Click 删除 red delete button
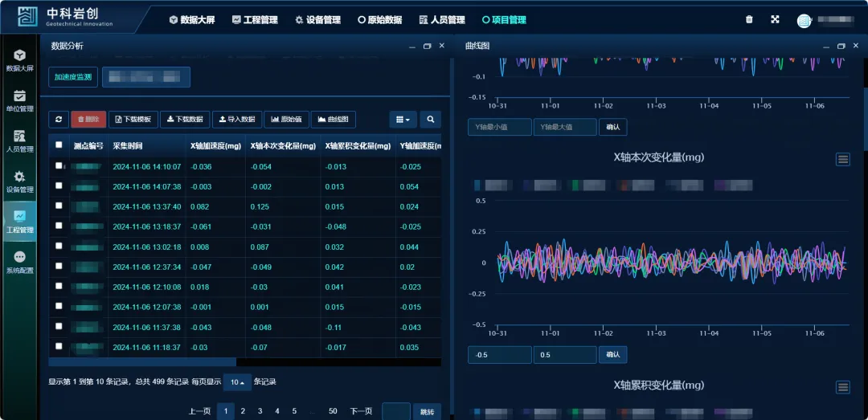The height and width of the screenshot is (420, 868). (x=88, y=120)
